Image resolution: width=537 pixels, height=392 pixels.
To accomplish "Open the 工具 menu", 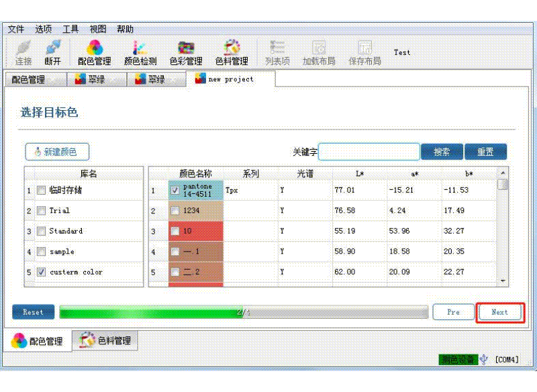I will click(70, 29).
